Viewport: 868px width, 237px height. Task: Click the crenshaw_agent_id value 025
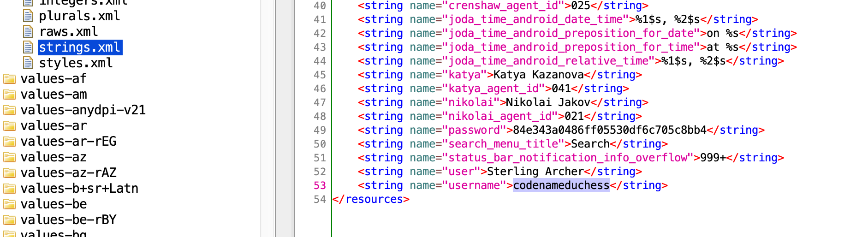point(581,6)
